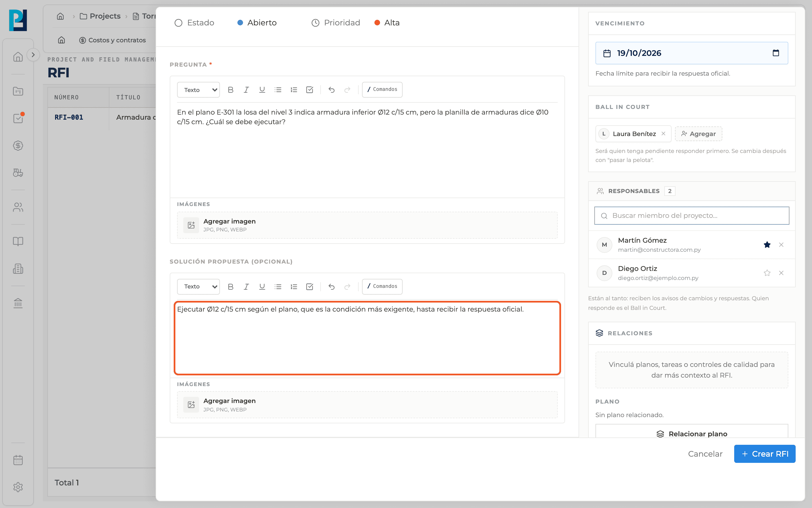This screenshot has width=812, height=508.
Task: Insert numbered list in the Pregunta editor
Action: (294, 90)
